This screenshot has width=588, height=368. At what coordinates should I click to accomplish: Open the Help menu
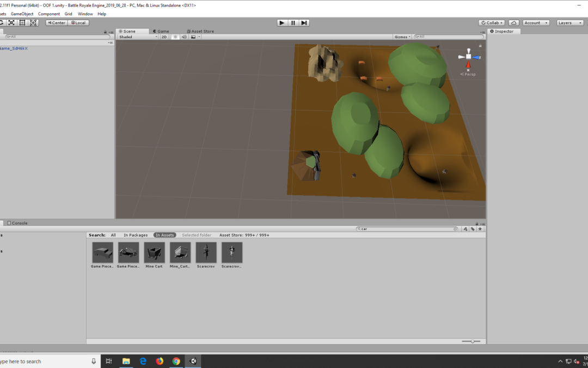pyautogui.click(x=102, y=14)
